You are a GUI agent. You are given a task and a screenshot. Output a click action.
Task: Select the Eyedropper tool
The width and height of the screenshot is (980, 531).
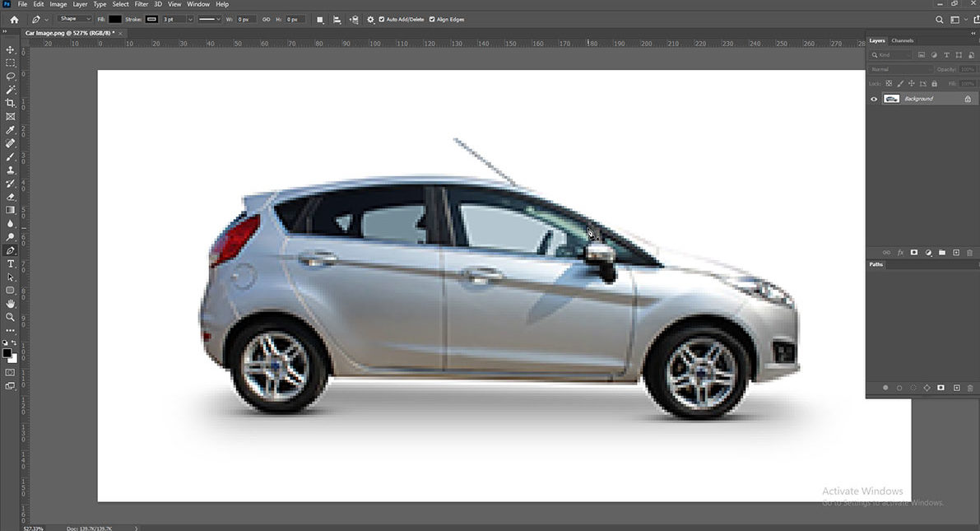point(11,129)
